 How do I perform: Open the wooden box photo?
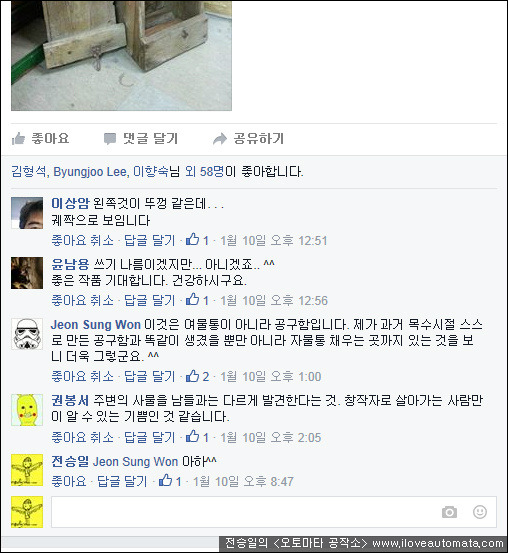(121, 56)
